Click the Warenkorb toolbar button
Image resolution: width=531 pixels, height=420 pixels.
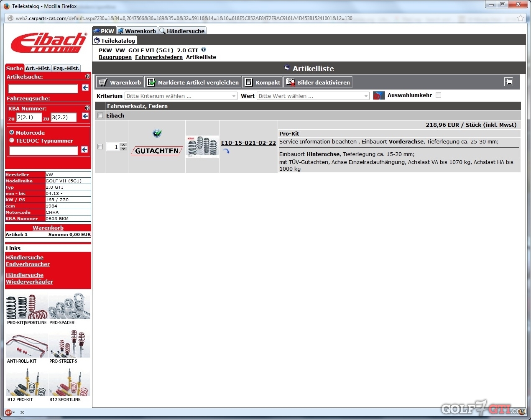coord(120,82)
